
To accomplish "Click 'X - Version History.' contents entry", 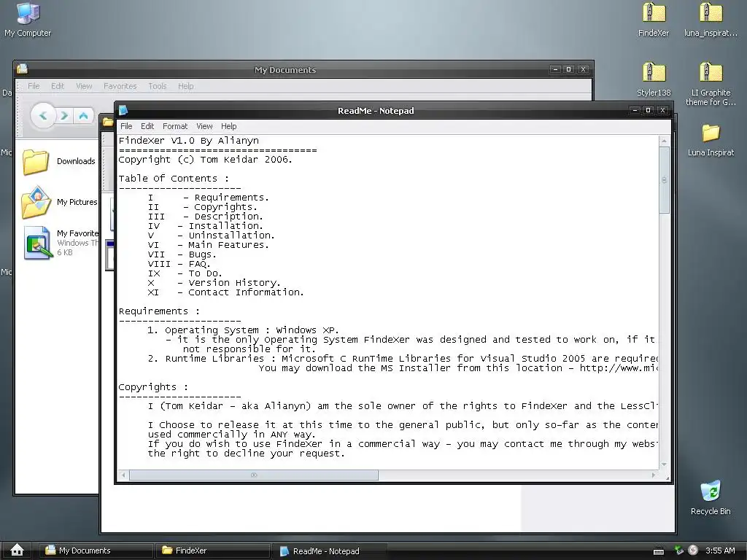I will point(214,283).
